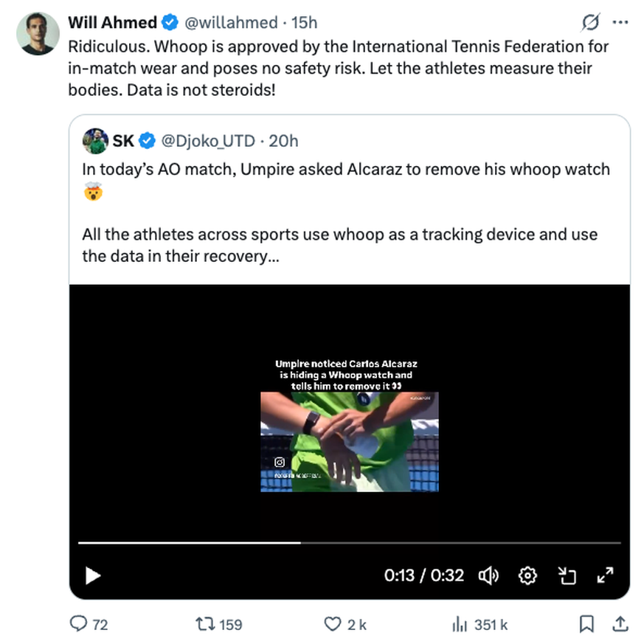Open SK's quoted tweet avatar
The height and width of the screenshot is (644, 644).
coord(95,140)
